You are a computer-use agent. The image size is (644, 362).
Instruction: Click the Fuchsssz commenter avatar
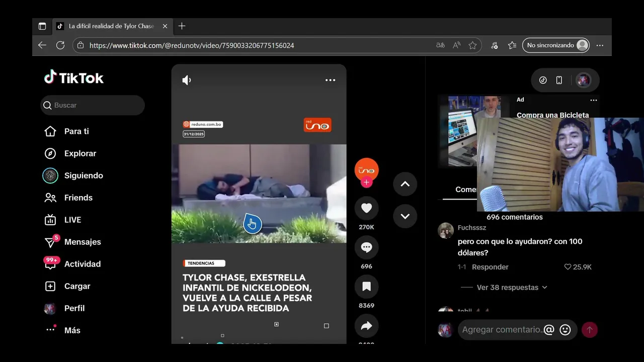(x=446, y=230)
